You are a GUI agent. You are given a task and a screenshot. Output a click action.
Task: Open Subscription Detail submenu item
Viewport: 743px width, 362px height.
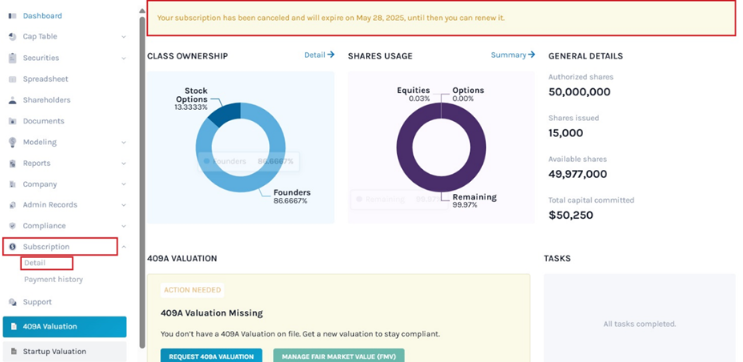coord(35,262)
